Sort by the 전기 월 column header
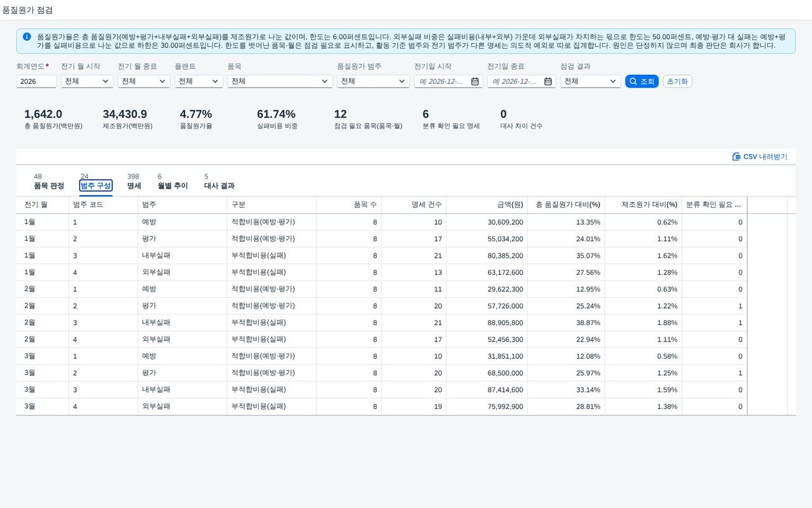Screen dimensions: 812x508 tap(43, 204)
